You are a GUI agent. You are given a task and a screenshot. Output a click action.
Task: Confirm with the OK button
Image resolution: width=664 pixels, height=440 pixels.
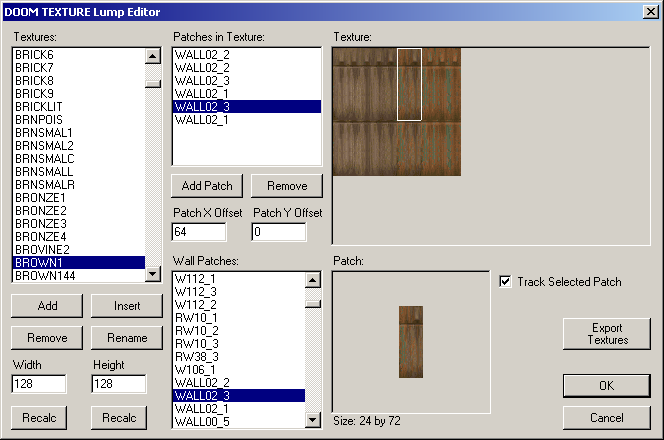[607, 386]
